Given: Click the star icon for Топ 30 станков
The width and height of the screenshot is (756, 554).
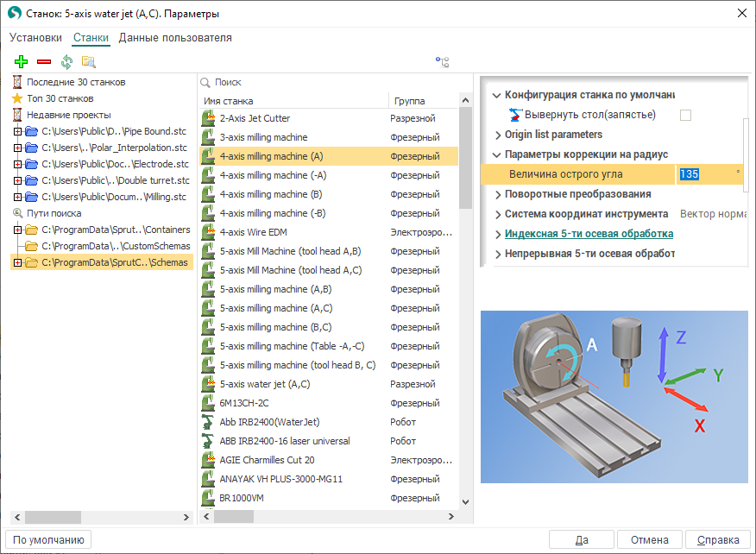Looking at the screenshot, I should [17, 98].
